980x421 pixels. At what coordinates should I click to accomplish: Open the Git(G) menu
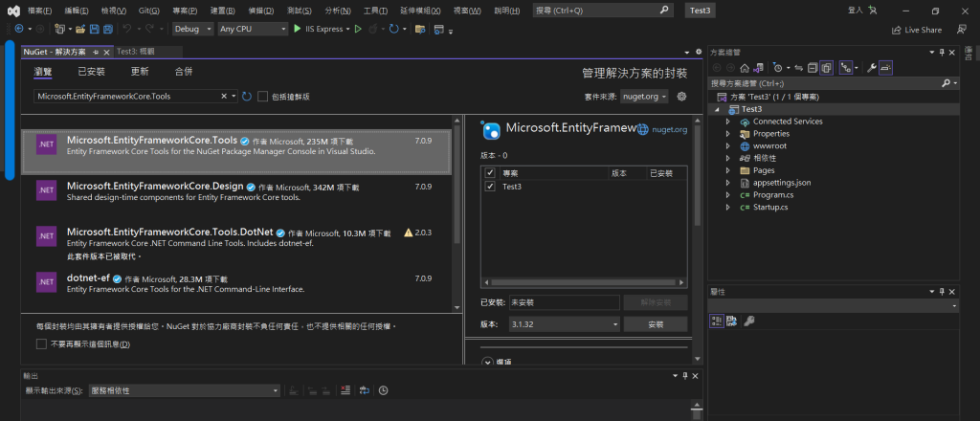click(x=148, y=11)
